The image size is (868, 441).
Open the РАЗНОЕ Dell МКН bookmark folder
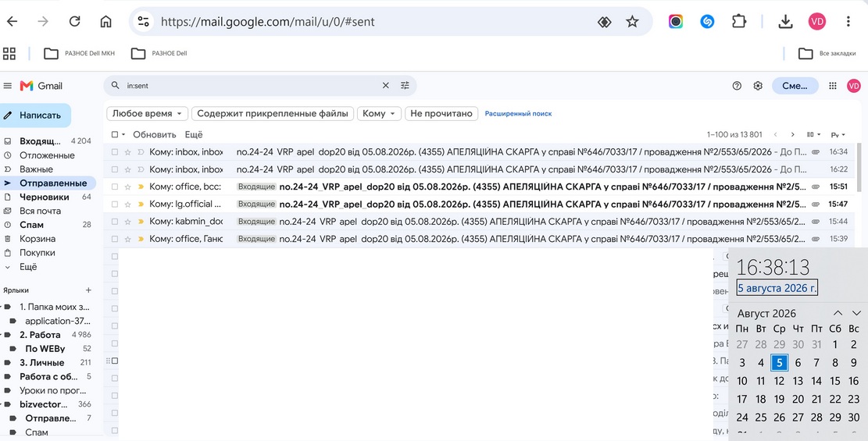(x=80, y=54)
